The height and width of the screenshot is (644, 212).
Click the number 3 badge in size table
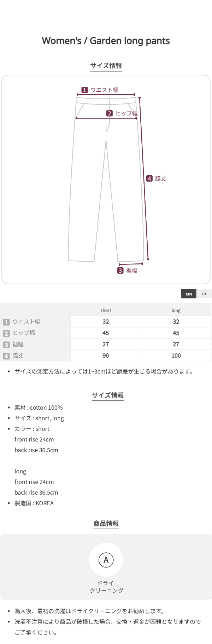tap(6, 344)
